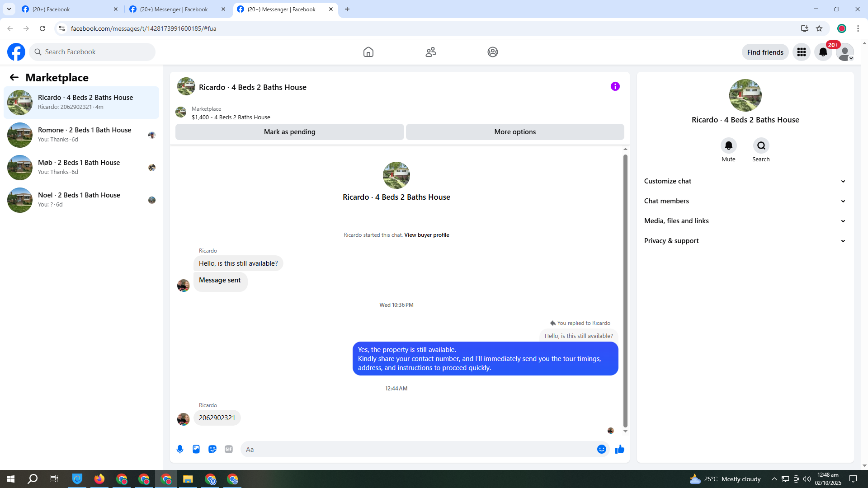Expand Customize chat section
868x488 pixels.
click(745, 181)
